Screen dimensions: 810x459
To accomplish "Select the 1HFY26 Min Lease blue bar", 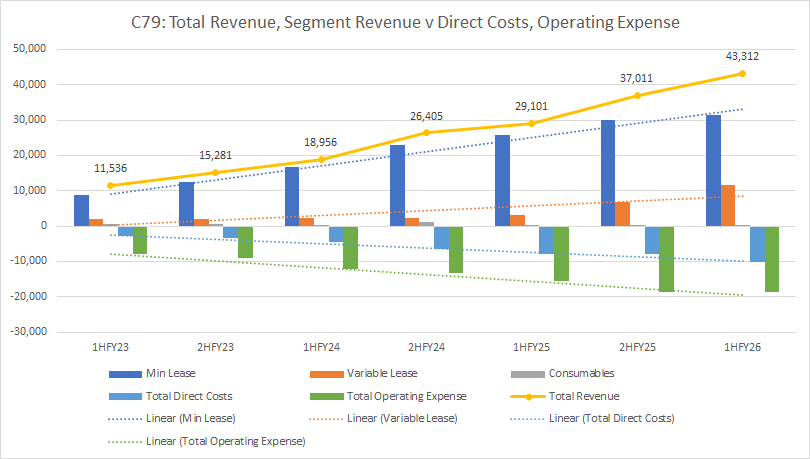I will [713, 170].
